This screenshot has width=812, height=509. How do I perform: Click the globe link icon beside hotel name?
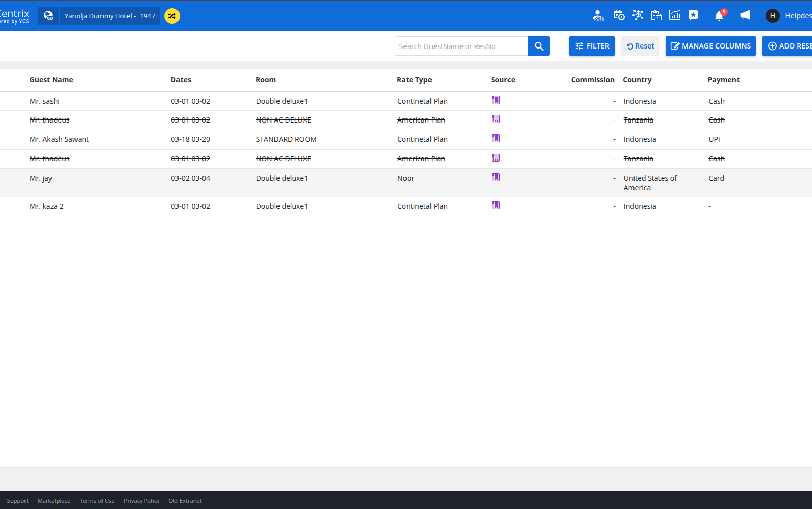tap(48, 16)
